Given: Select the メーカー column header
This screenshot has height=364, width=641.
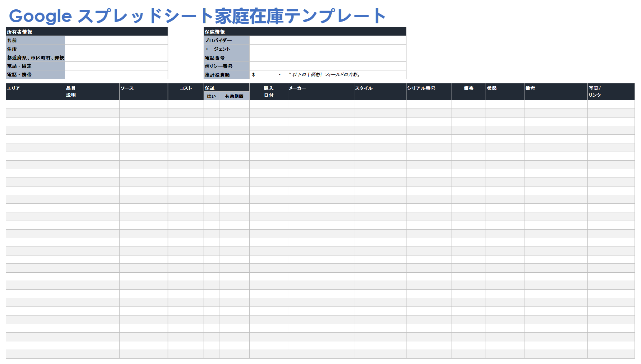Looking at the screenshot, I should click(321, 92).
